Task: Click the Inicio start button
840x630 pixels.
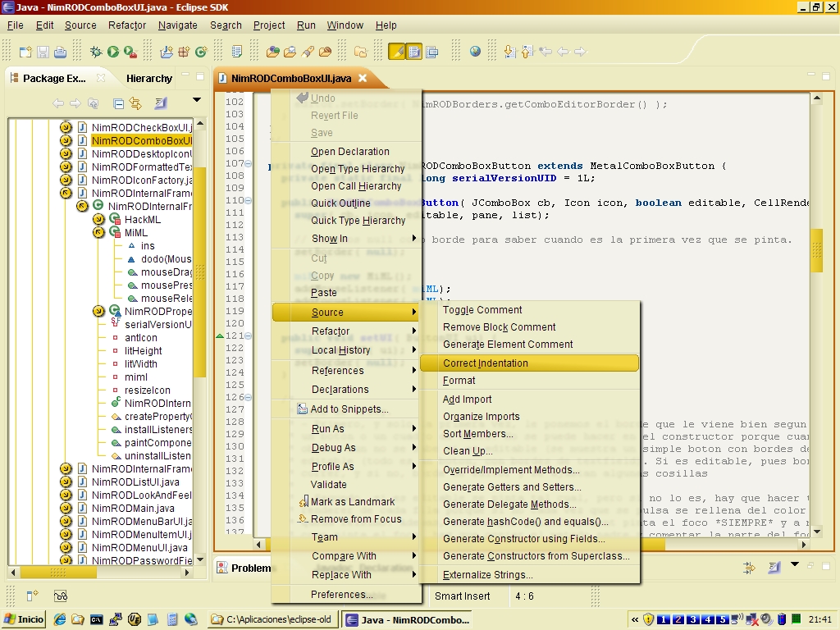Action: (25, 619)
